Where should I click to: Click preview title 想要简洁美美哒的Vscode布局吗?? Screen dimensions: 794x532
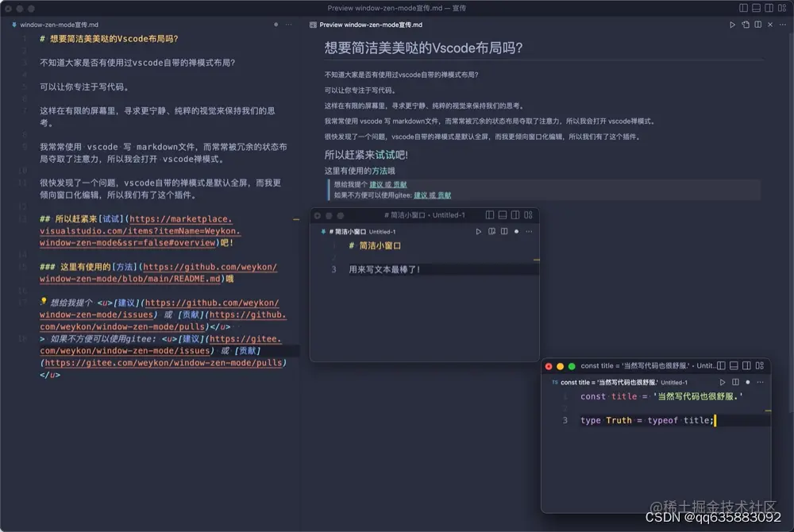point(423,48)
